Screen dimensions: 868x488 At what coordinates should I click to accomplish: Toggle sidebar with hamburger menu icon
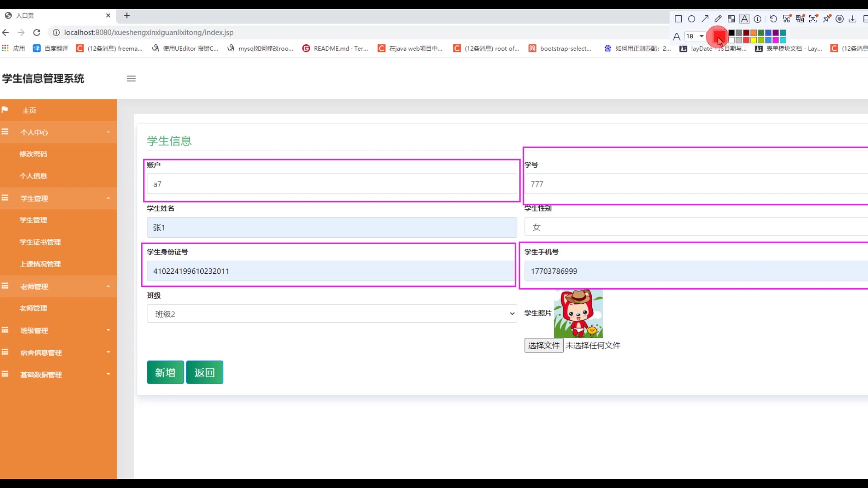(x=131, y=79)
